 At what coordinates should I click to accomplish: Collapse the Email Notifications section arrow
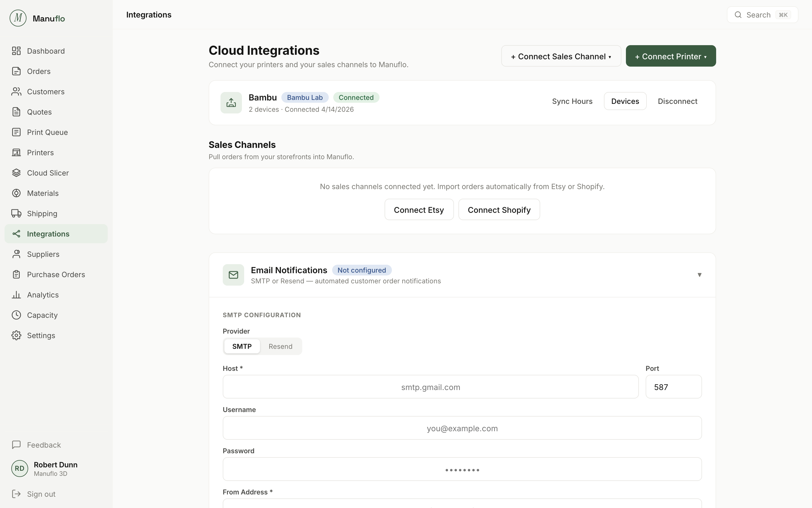700,275
